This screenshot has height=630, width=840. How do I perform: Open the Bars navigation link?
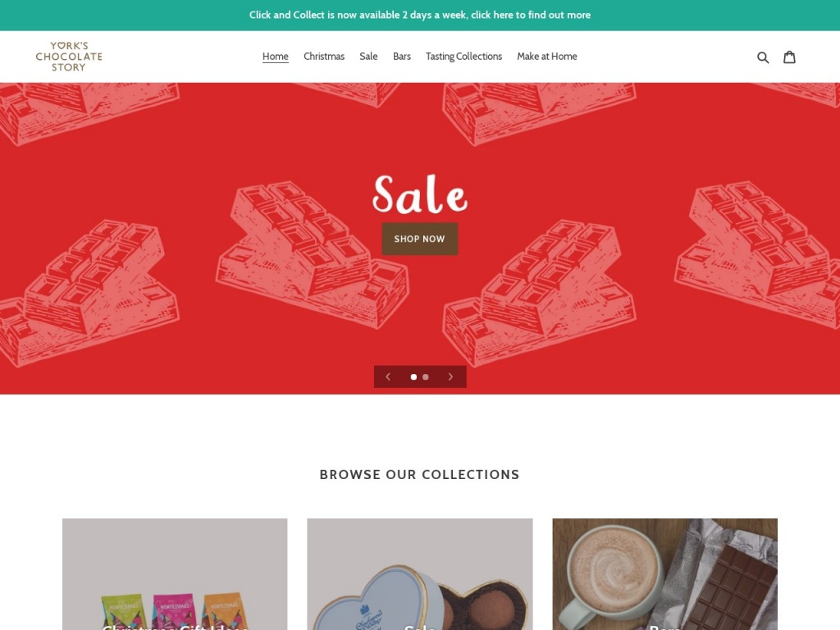coord(402,57)
